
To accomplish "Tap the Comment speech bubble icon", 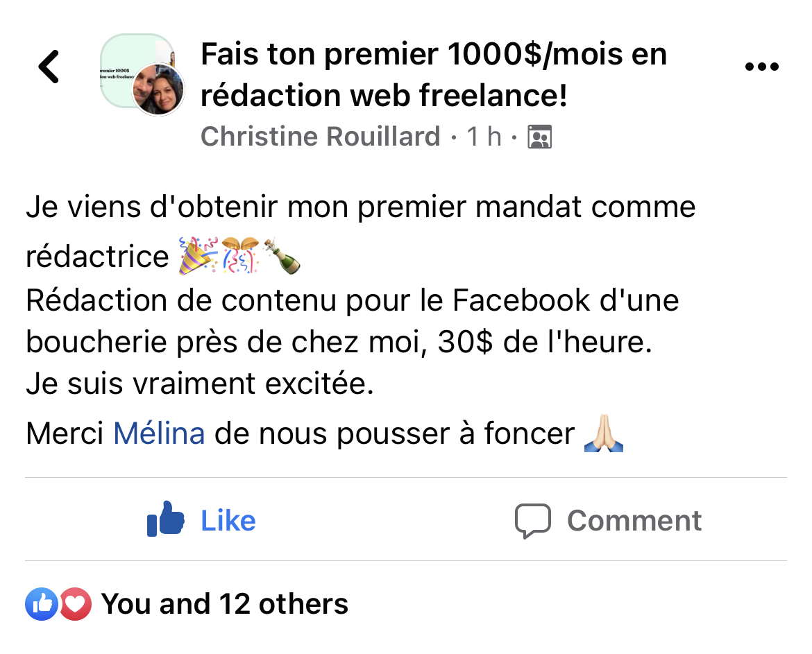I will [532, 521].
